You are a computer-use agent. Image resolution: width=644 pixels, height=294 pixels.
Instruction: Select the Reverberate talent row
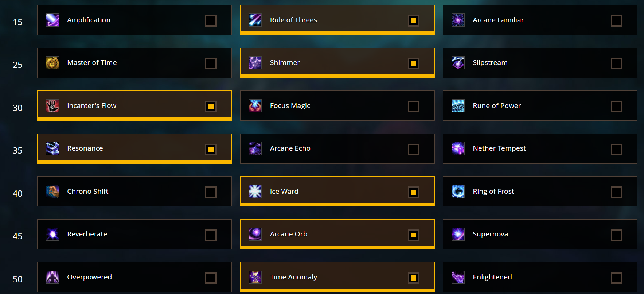tap(134, 234)
